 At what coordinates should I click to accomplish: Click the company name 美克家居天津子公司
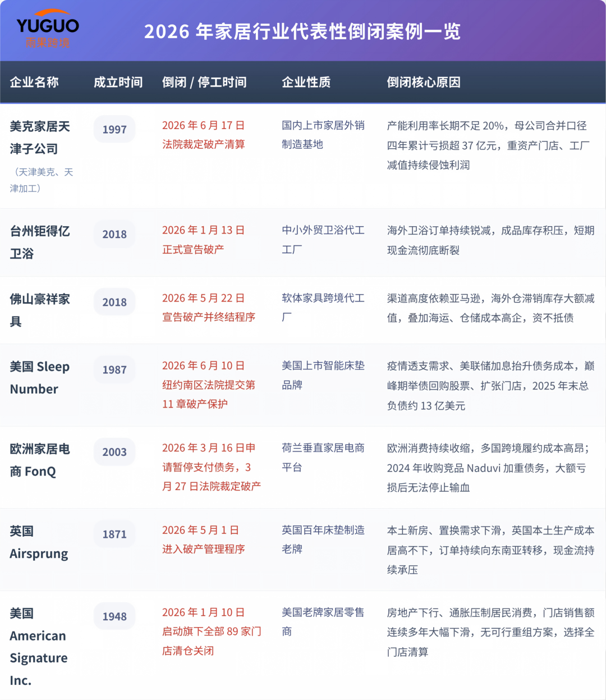tap(40, 138)
